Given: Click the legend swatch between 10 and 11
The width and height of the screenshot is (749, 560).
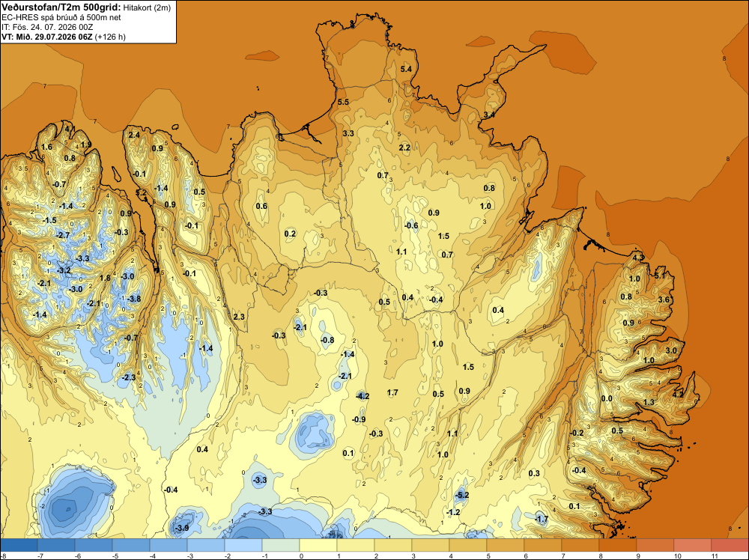Looking at the screenshot, I should [692, 545].
